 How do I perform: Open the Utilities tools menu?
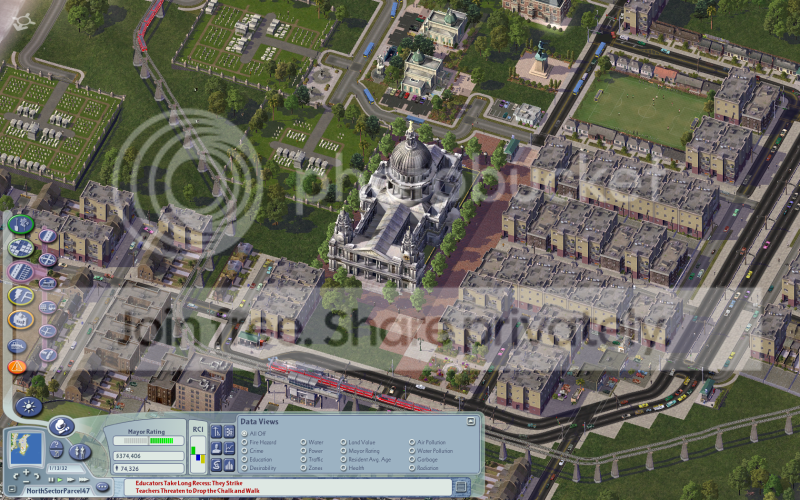(x=20, y=296)
